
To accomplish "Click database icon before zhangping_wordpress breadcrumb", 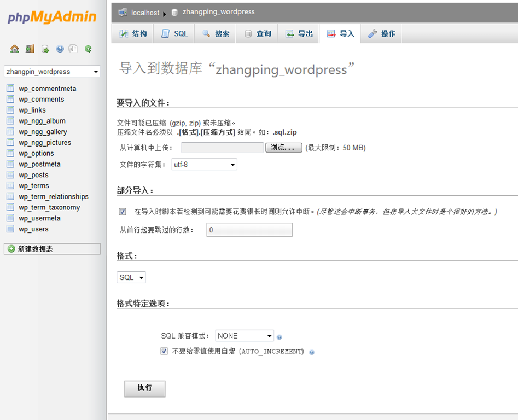I will [174, 13].
